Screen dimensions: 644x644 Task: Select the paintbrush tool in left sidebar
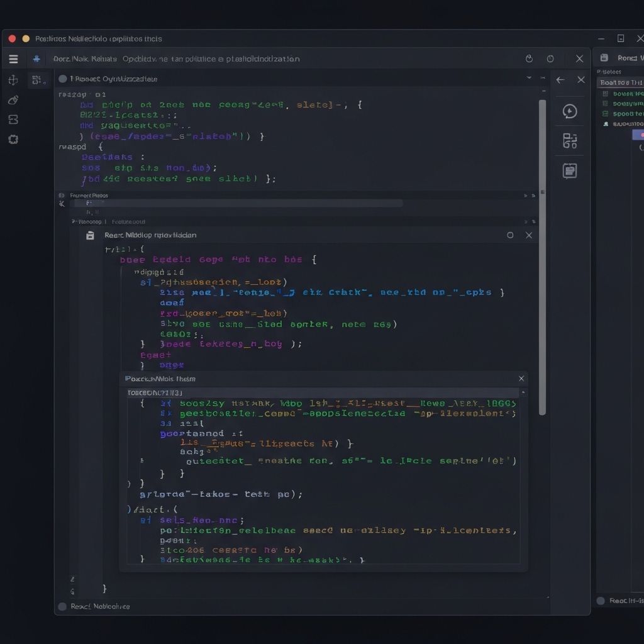[x=13, y=100]
